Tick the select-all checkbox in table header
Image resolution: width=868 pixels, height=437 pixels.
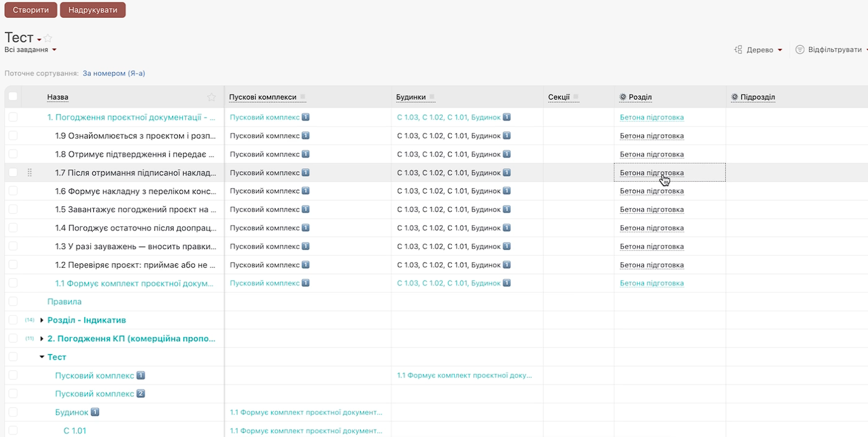(13, 97)
